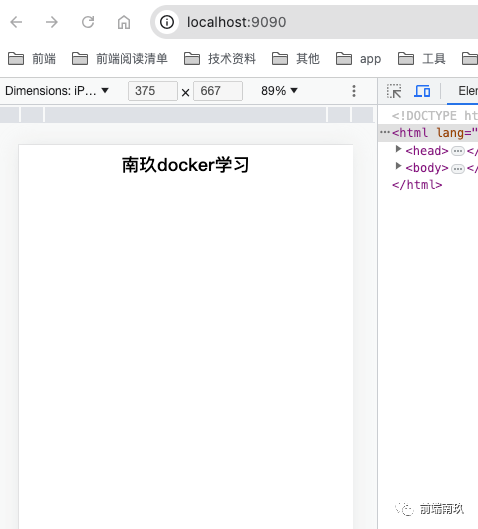The height and width of the screenshot is (529, 478).
Task: Open the 89% zoom dropdown
Action: [x=279, y=91]
